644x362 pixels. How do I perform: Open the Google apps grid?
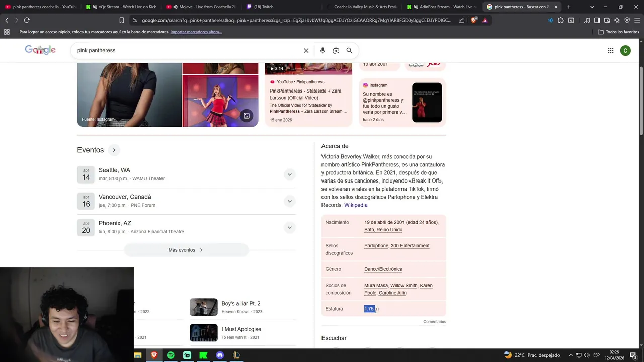[610, 50]
